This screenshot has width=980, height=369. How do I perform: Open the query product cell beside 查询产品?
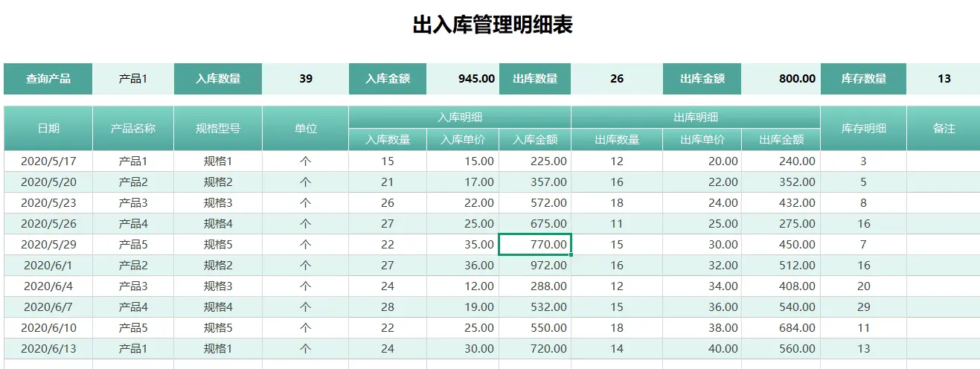133,79
